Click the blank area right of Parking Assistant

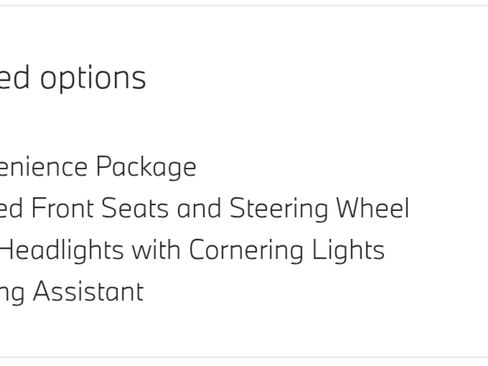coord(313,292)
